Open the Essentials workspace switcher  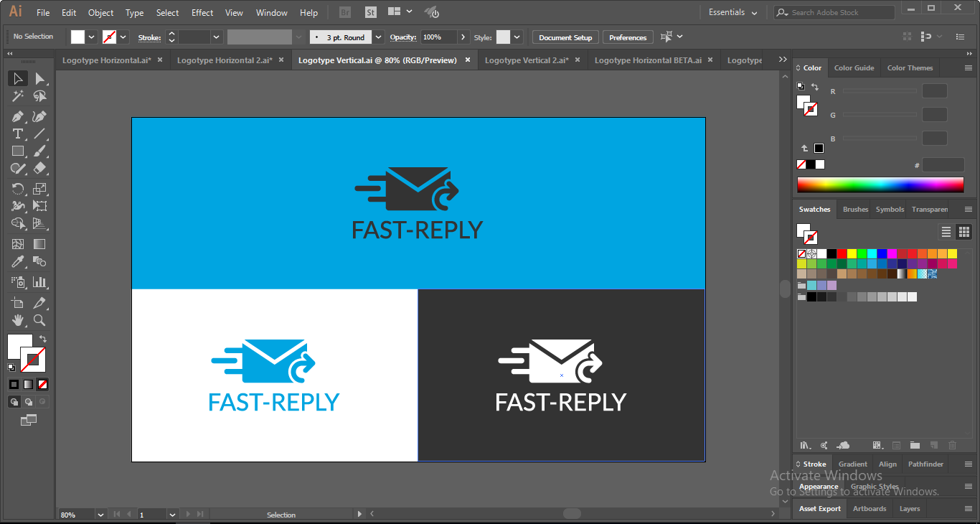click(733, 12)
